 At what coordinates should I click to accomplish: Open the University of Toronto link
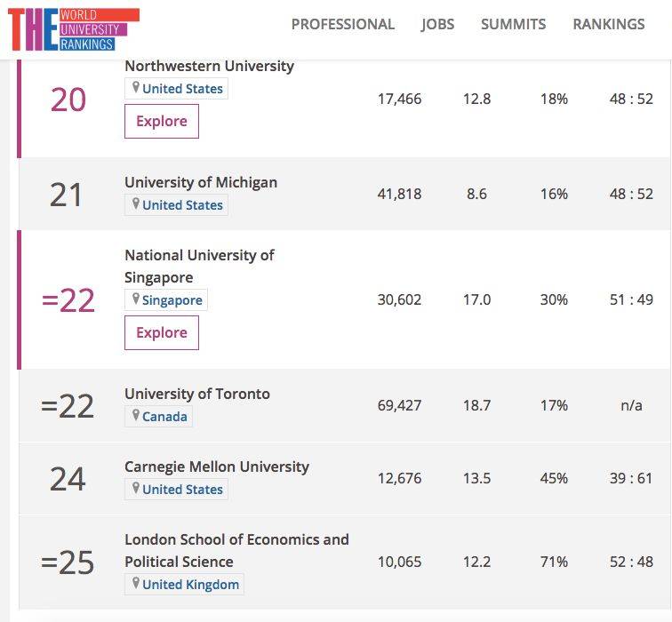click(x=197, y=394)
